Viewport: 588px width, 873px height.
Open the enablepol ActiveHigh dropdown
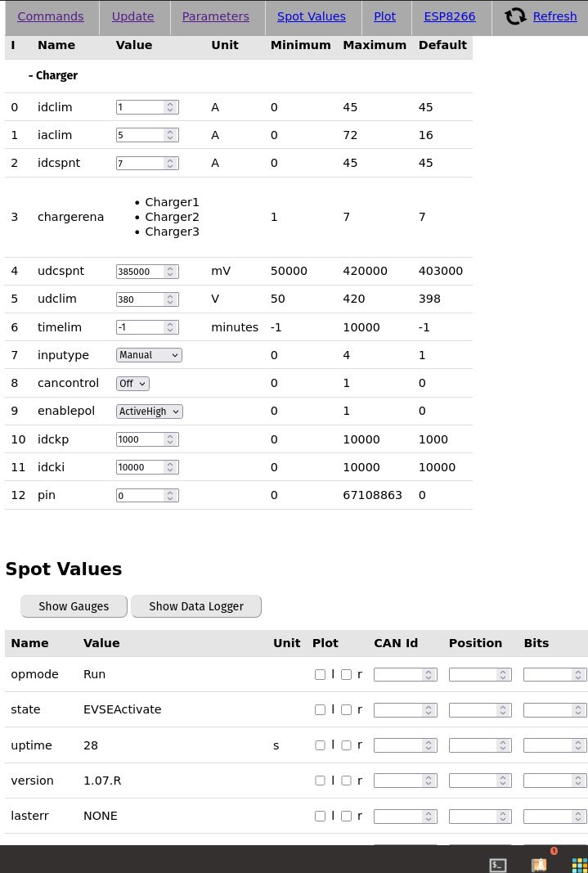pyautogui.click(x=149, y=412)
